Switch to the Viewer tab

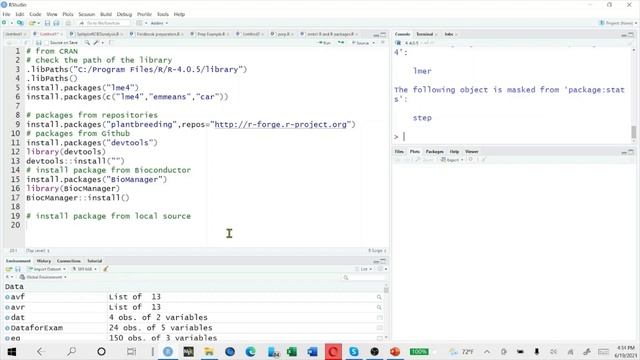point(471,151)
